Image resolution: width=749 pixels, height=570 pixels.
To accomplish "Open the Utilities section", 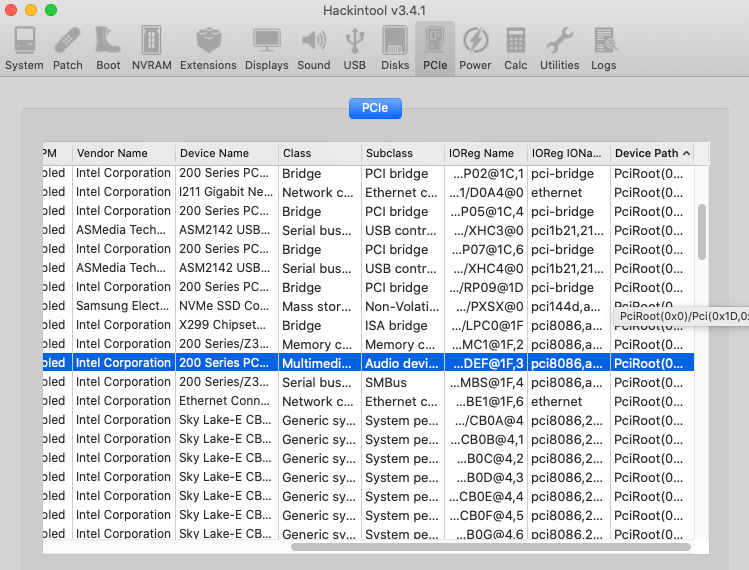I will (x=559, y=49).
